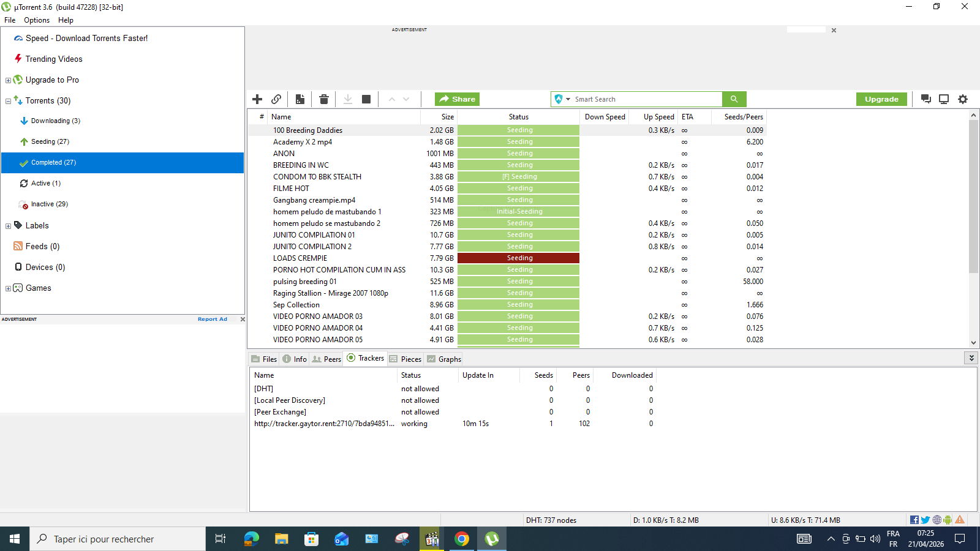
Task: Click the Start Torrent download arrow icon
Action: coord(348,99)
